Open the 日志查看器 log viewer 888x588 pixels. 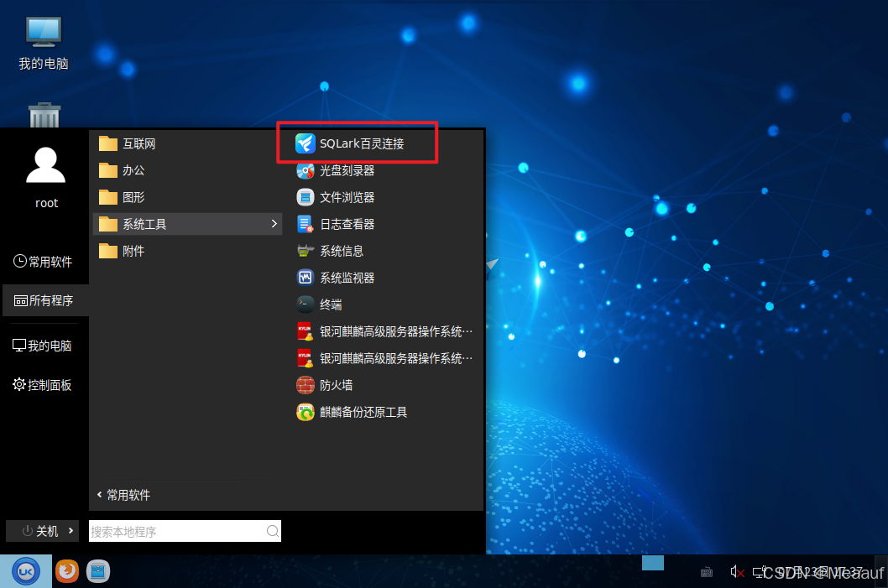point(335,224)
